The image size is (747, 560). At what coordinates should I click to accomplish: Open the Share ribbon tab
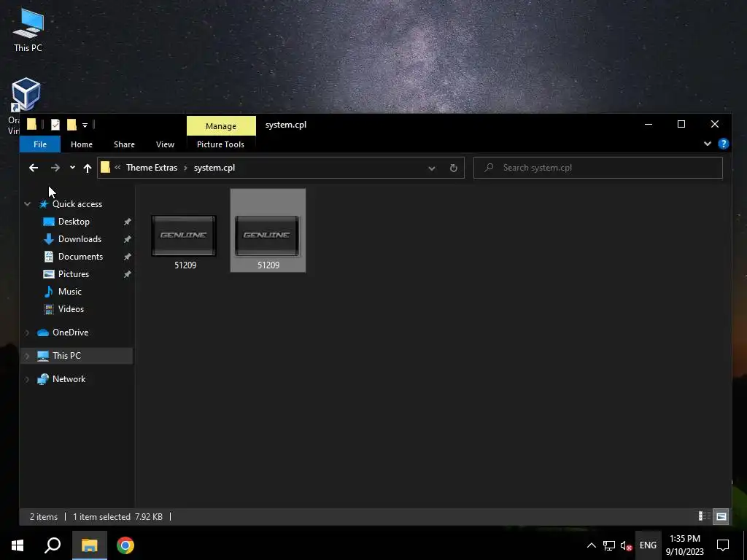(124, 144)
